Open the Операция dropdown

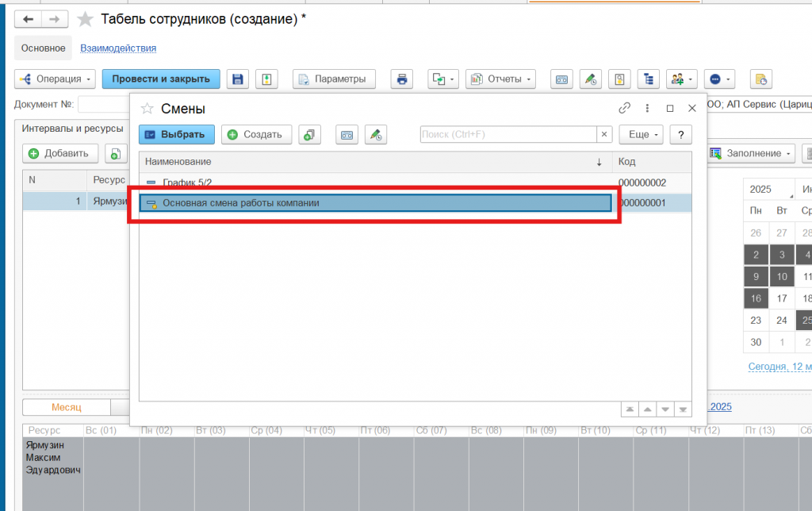click(56, 79)
